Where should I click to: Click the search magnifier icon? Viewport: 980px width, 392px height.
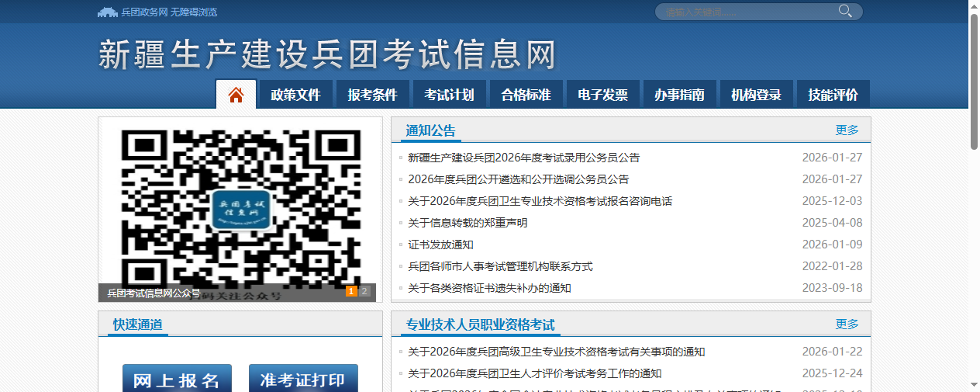[845, 11]
